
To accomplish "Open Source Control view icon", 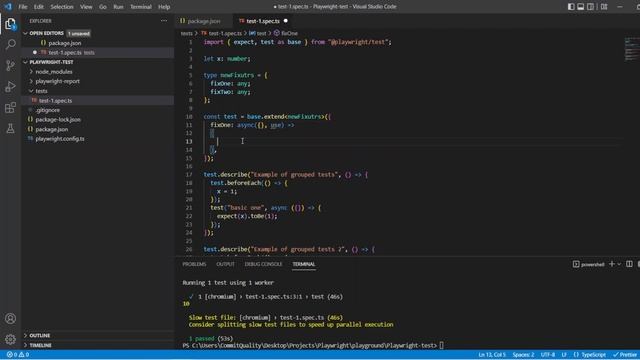I will pos(10,65).
